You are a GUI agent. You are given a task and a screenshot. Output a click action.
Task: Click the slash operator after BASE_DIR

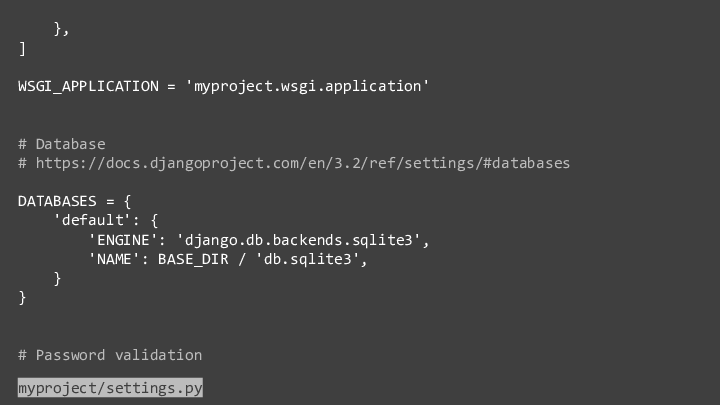242,259
